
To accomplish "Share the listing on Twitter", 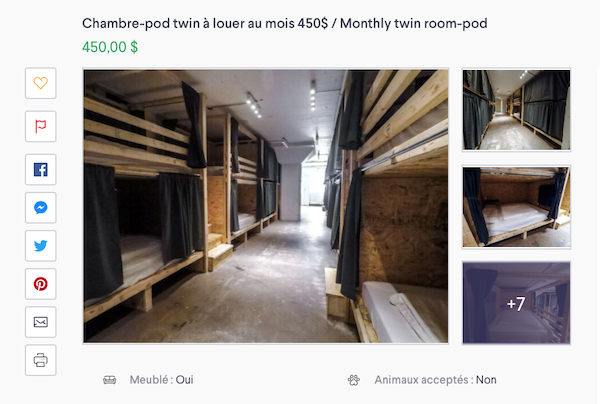I will point(41,246).
